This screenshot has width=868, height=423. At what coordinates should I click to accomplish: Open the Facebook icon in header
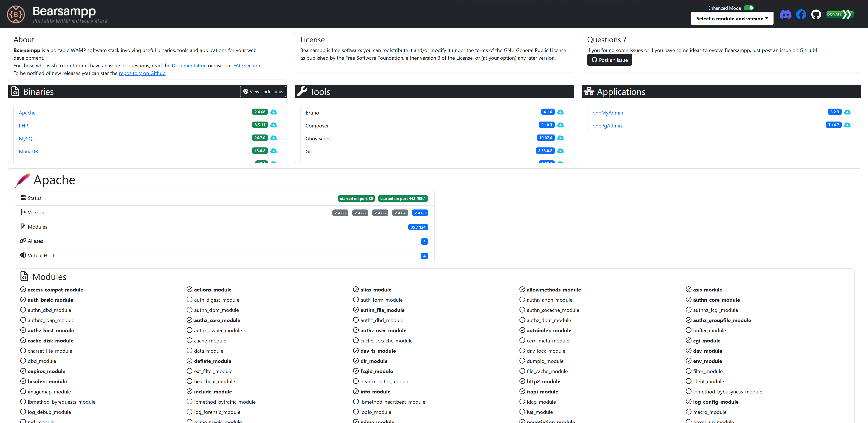tap(801, 14)
